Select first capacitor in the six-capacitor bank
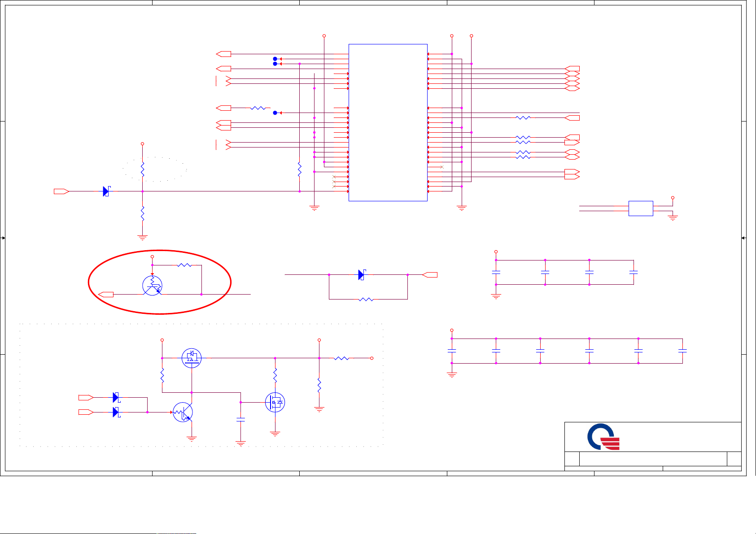The image size is (756, 534). [x=452, y=351]
